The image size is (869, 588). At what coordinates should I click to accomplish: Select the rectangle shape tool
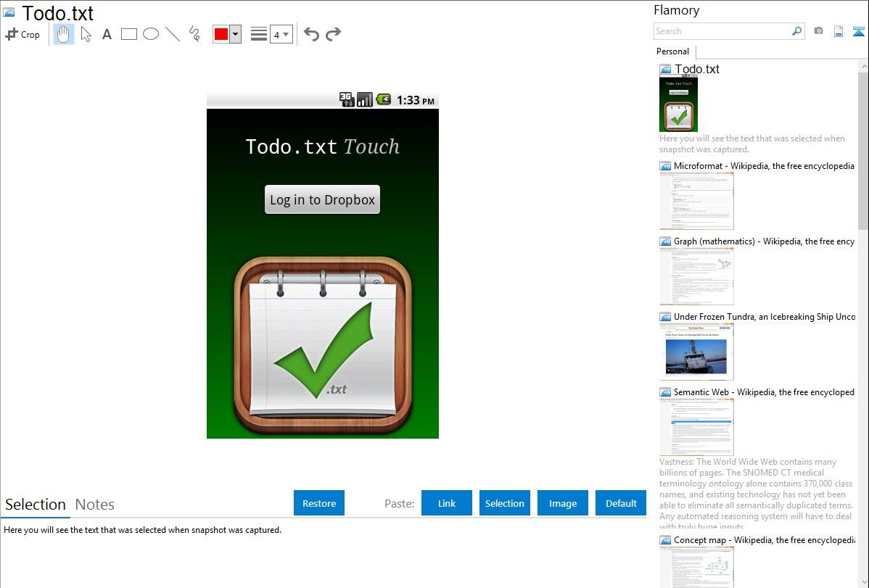pos(128,34)
